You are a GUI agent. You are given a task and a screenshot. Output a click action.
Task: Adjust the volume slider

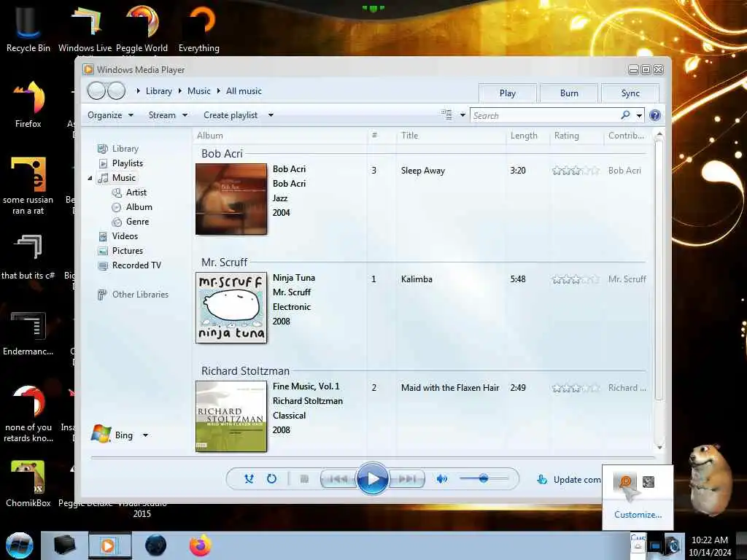coord(484,478)
